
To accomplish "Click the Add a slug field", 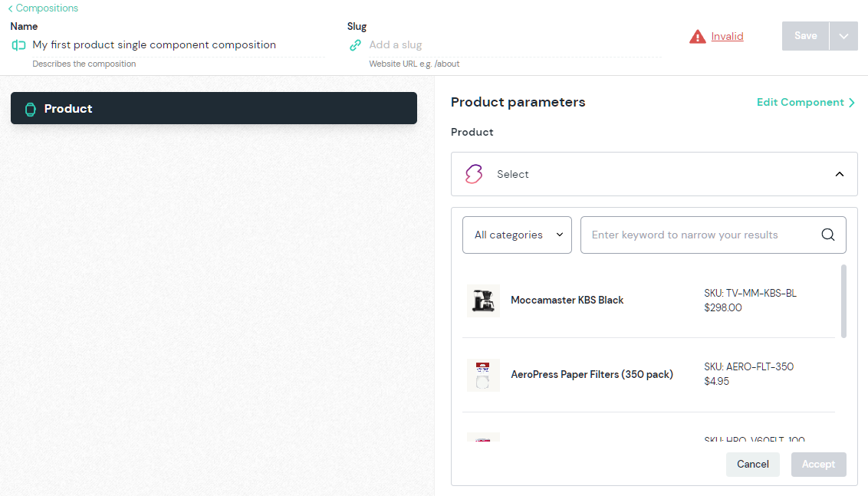I will [506, 45].
